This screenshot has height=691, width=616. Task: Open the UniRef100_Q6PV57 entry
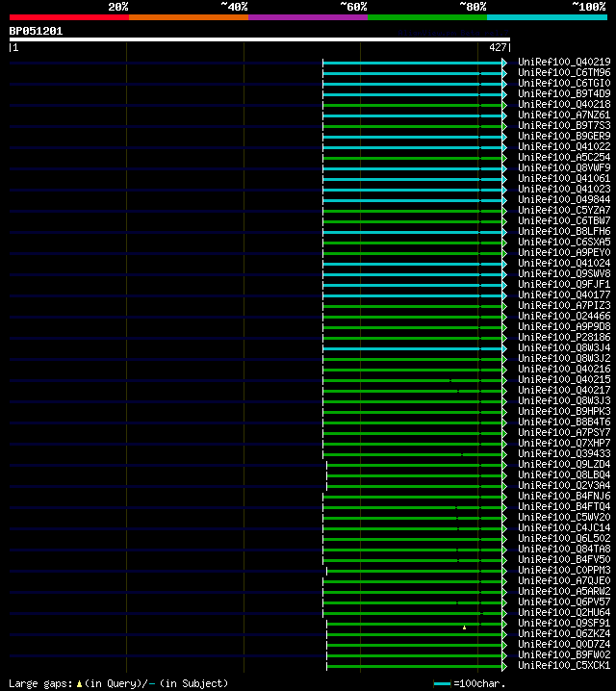(564, 601)
